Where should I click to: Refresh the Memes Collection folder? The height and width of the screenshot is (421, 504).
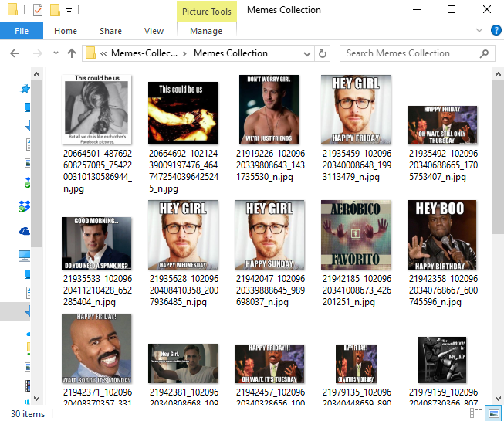323,53
